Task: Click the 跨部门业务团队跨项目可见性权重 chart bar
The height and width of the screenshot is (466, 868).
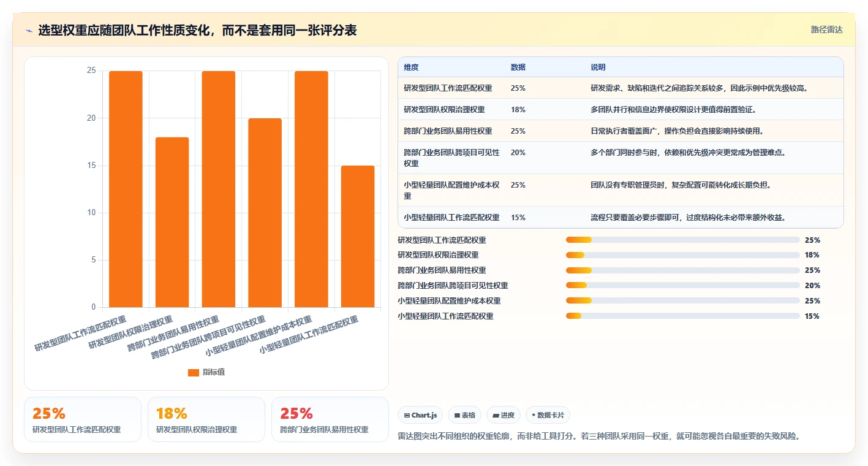Action: [265, 213]
